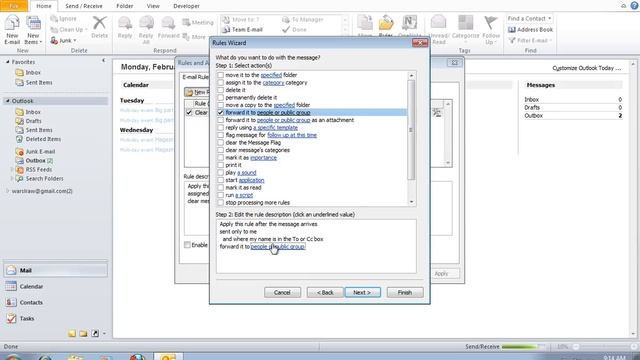
Task: Click the Rules ribbon icon
Action: 386,26
